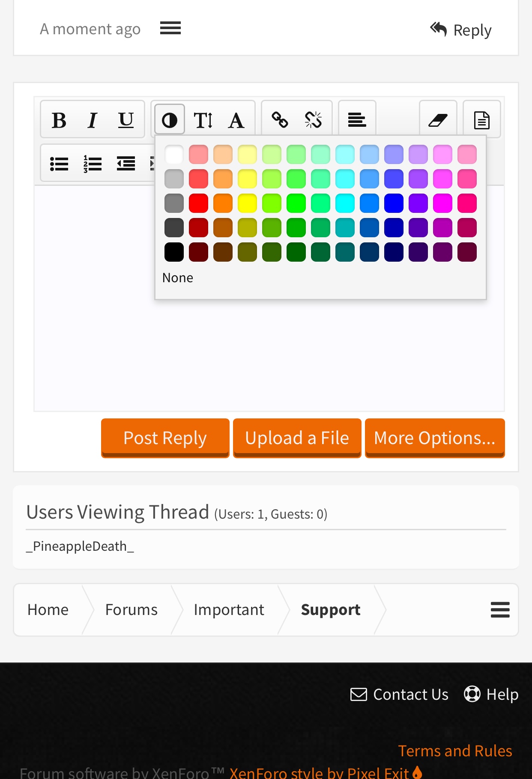532x779 pixels.
Task: Select None in the color palette
Action: point(178,278)
